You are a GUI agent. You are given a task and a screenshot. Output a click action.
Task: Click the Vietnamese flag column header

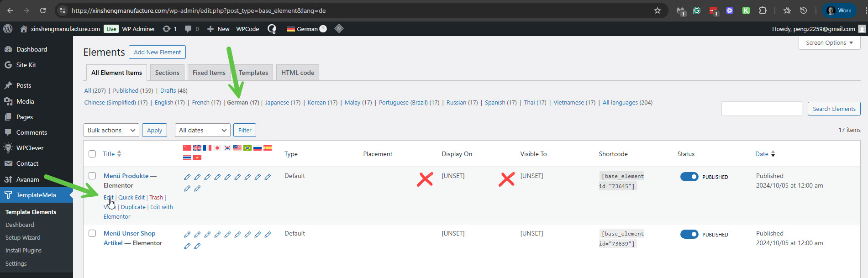(x=197, y=157)
